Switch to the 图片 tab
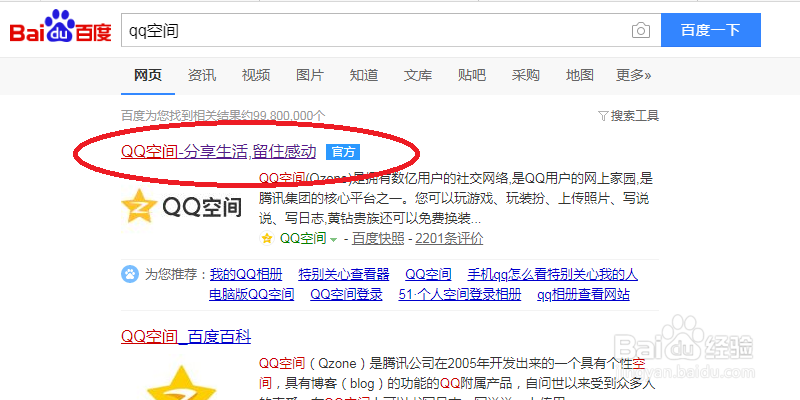The width and height of the screenshot is (800, 400). tap(310, 76)
